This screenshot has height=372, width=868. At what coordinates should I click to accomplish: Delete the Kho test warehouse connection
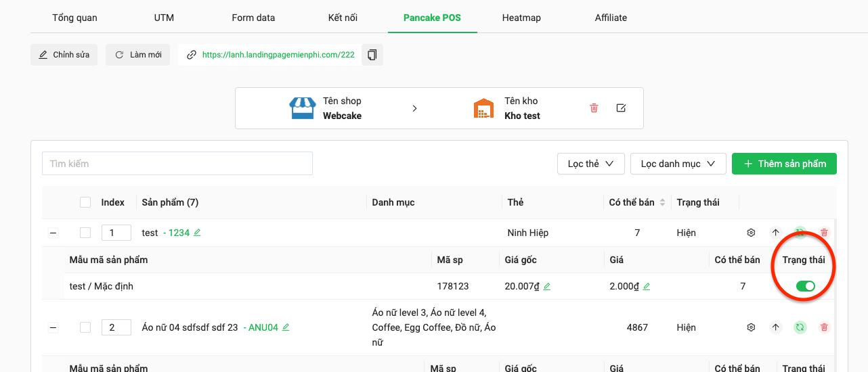coord(594,108)
